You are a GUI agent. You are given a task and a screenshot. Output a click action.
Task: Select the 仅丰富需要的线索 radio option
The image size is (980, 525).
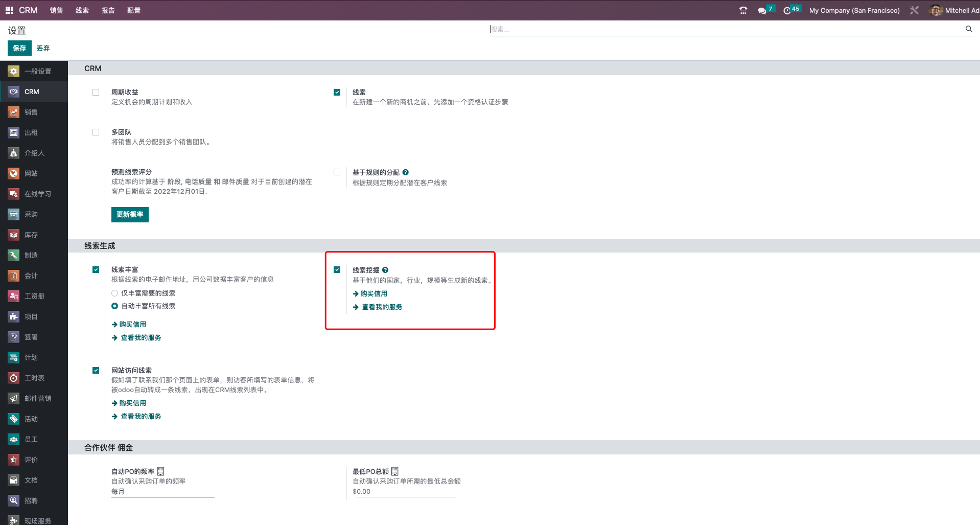click(x=114, y=293)
